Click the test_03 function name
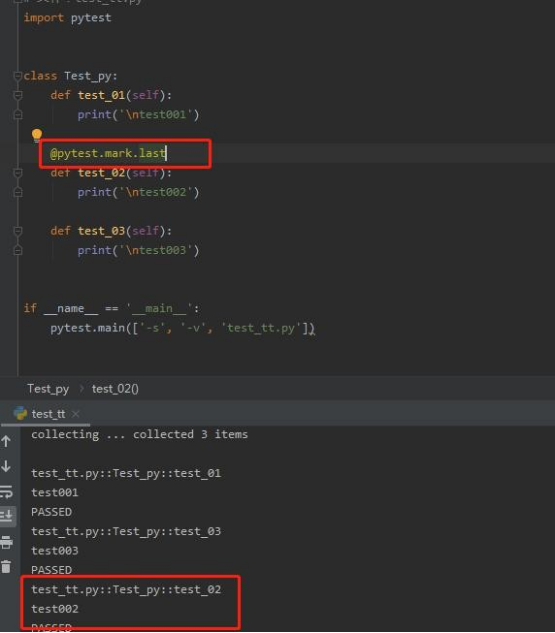Viewport: 555px width, 633px height. pos(101,231)
